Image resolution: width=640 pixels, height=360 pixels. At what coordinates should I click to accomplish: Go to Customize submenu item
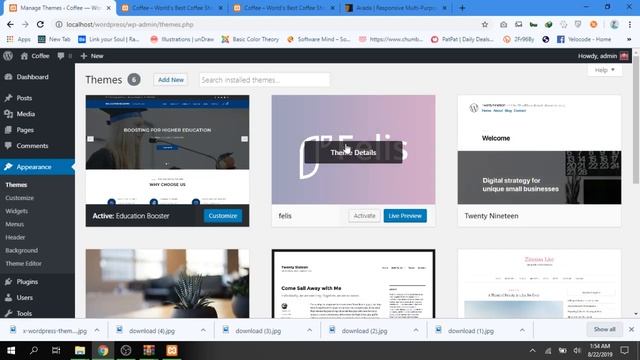20,198
